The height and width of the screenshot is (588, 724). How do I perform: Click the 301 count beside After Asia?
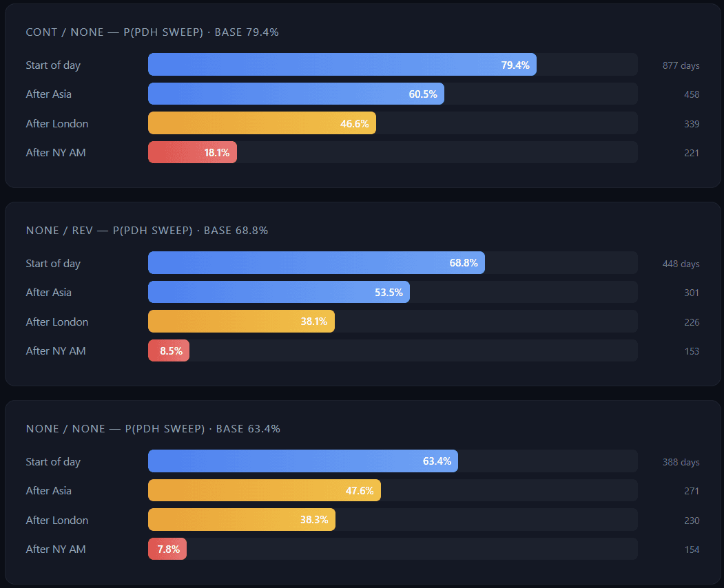pyautogui.click(x=691, y=293)
